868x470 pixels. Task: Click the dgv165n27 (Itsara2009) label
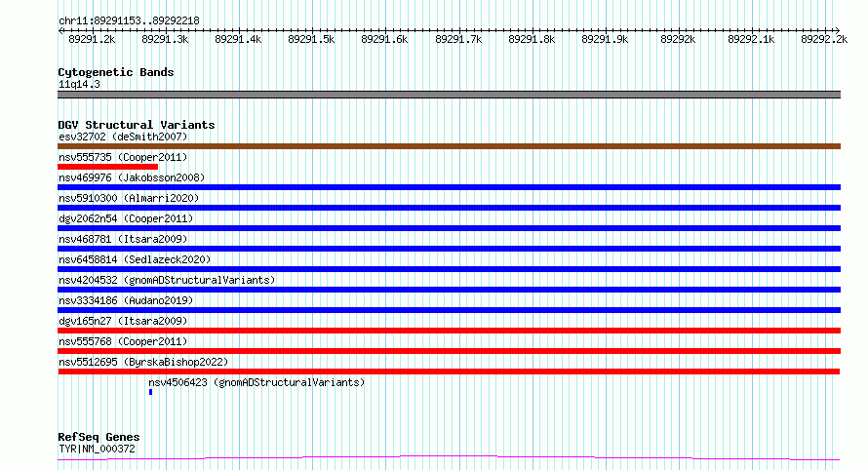pos(123,321)
